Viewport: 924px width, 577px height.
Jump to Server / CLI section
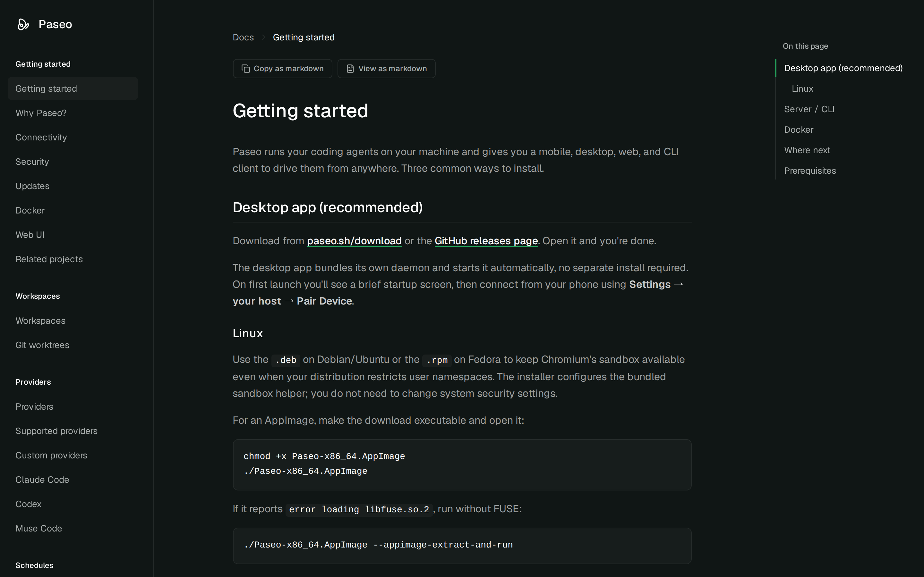click(809, 109)
